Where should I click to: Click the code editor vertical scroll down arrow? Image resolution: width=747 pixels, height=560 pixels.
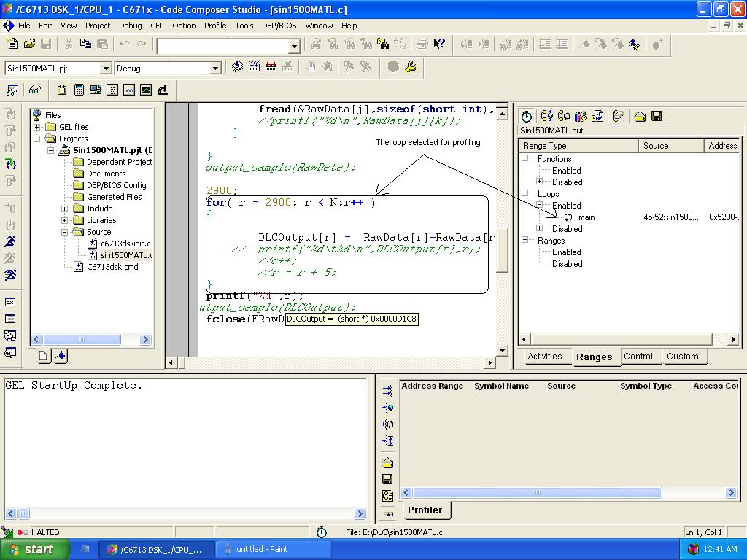pyautogui.click(x=502, y=351)
